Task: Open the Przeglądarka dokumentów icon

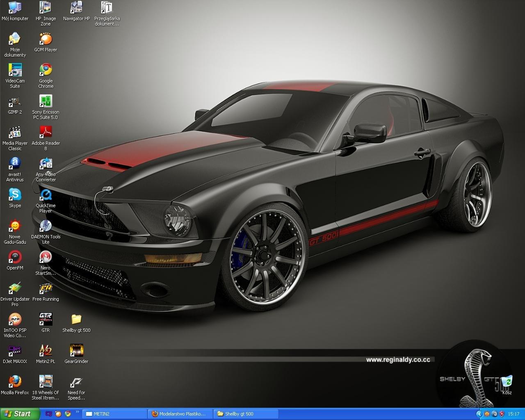Action: pos(107,14)
